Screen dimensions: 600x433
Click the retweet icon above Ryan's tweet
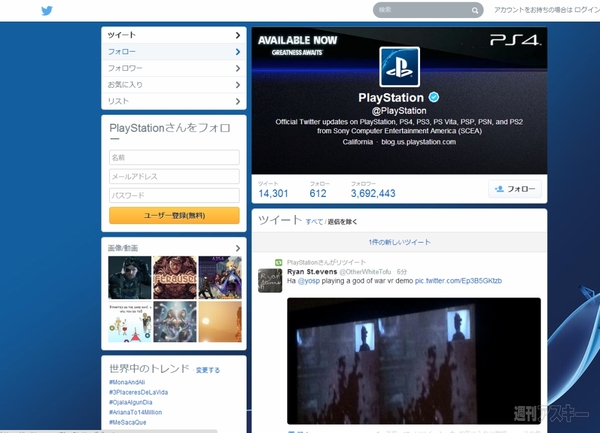point(279,262)
